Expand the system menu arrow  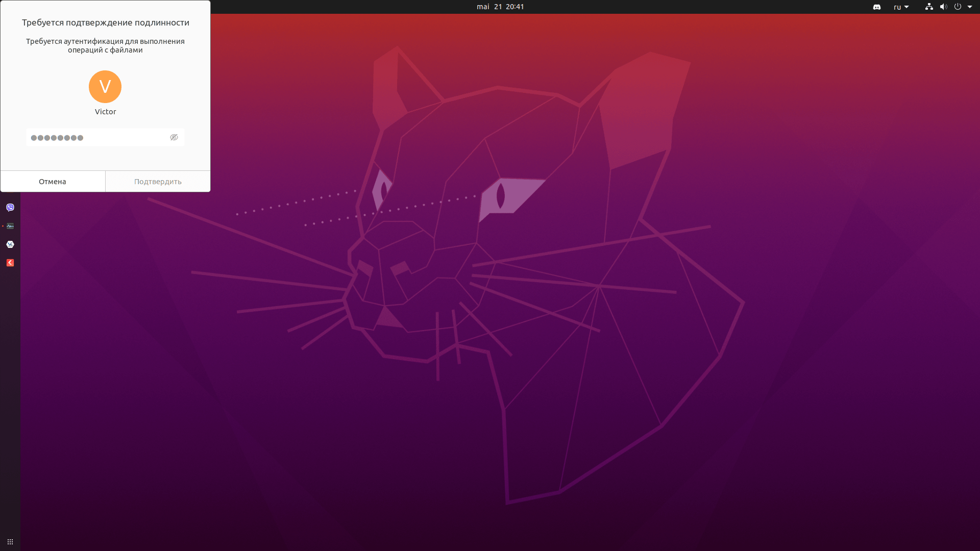click(x=970, y=7)
